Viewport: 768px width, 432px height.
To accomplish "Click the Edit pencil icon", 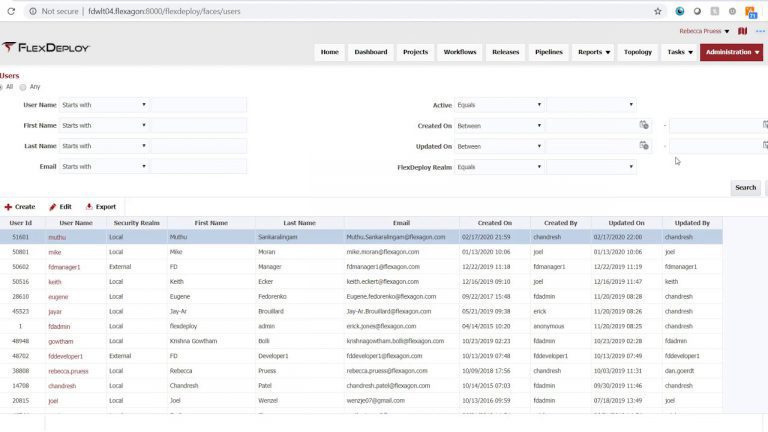I will coord(52,207).
